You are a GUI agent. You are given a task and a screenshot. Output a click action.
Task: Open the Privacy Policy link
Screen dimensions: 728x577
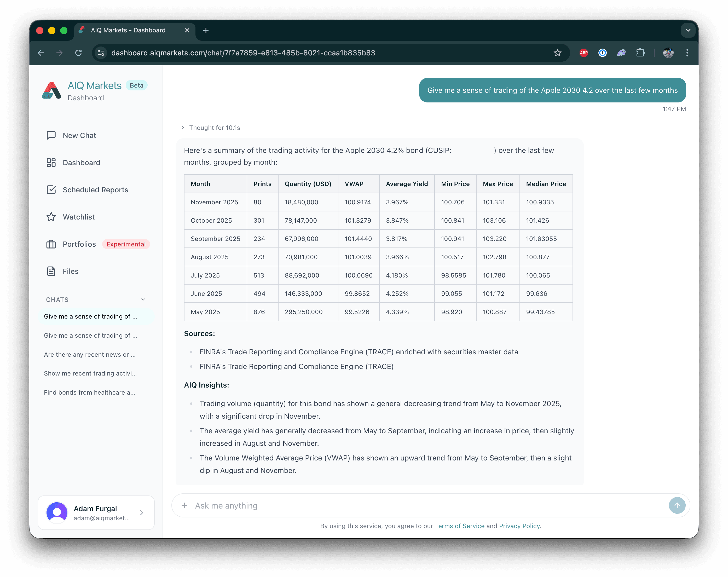[519, 526]
